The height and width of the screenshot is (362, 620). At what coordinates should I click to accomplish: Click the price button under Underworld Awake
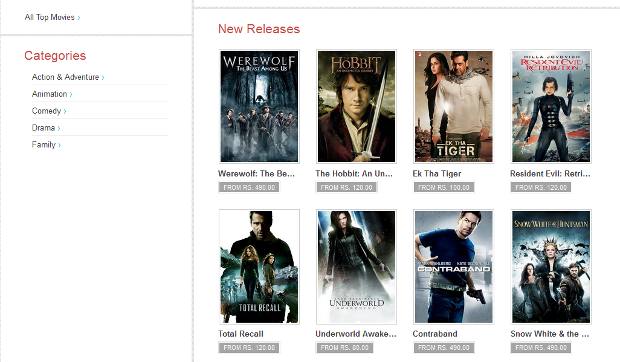click(x=344, y=348)
